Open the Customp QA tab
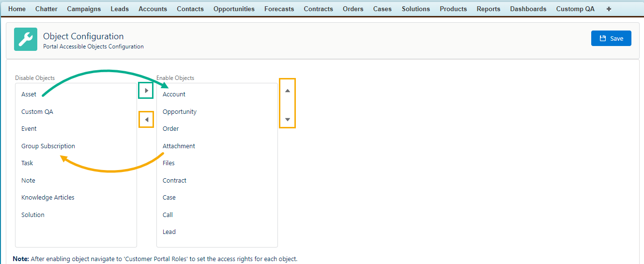This screenshot has width=644, height=264. click(575, 9)
